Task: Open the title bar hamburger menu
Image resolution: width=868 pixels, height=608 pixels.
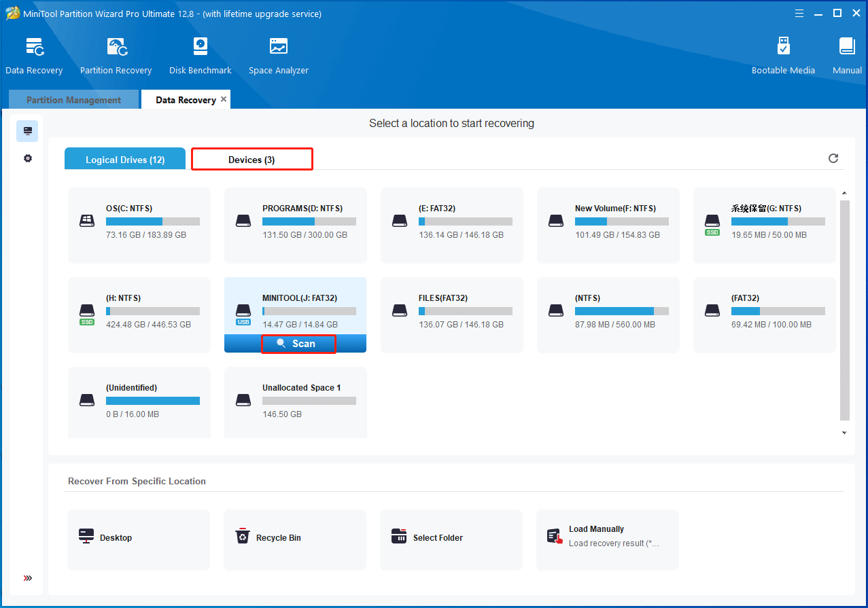Action: (800, 13)
